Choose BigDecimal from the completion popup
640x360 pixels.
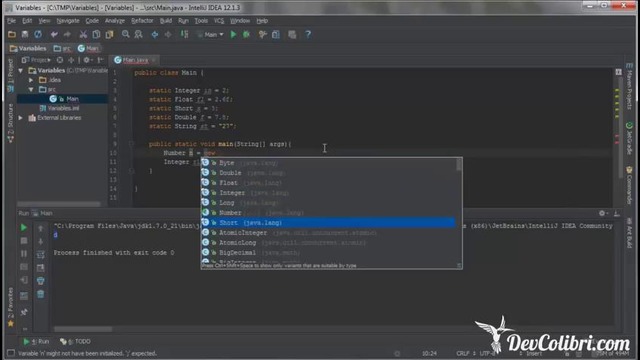[x=329, y=253]
